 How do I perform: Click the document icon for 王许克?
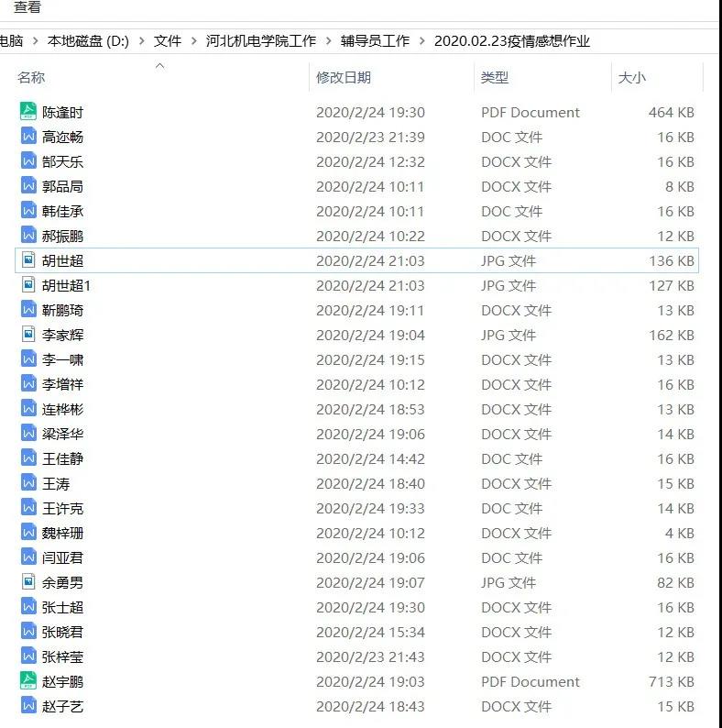pos(28,507)
